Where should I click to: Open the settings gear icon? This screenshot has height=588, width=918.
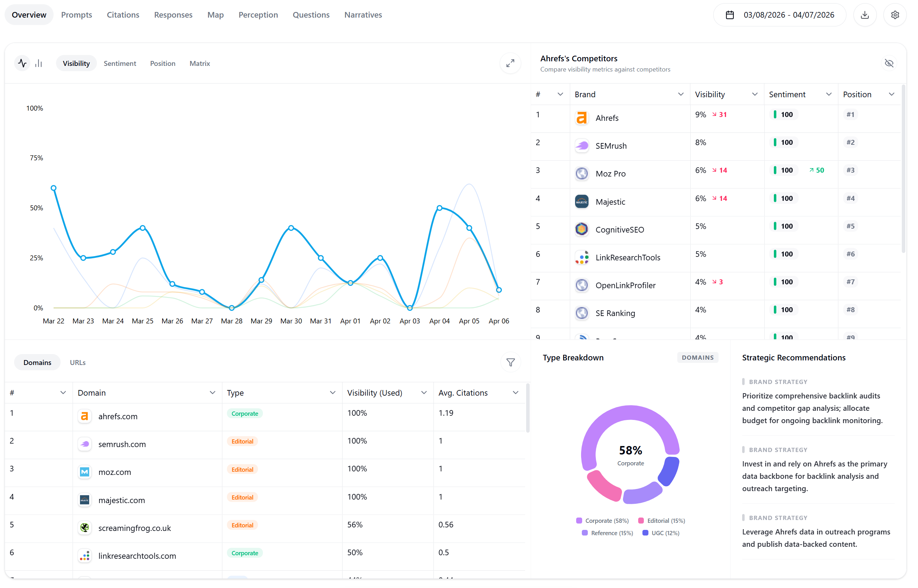[x=895, y=15]
